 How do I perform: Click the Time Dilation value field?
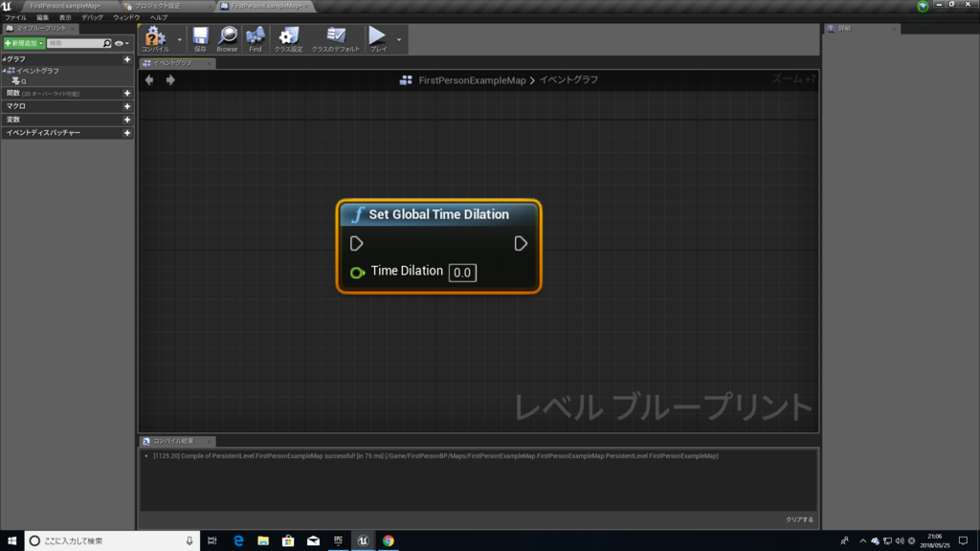point(462,273)
